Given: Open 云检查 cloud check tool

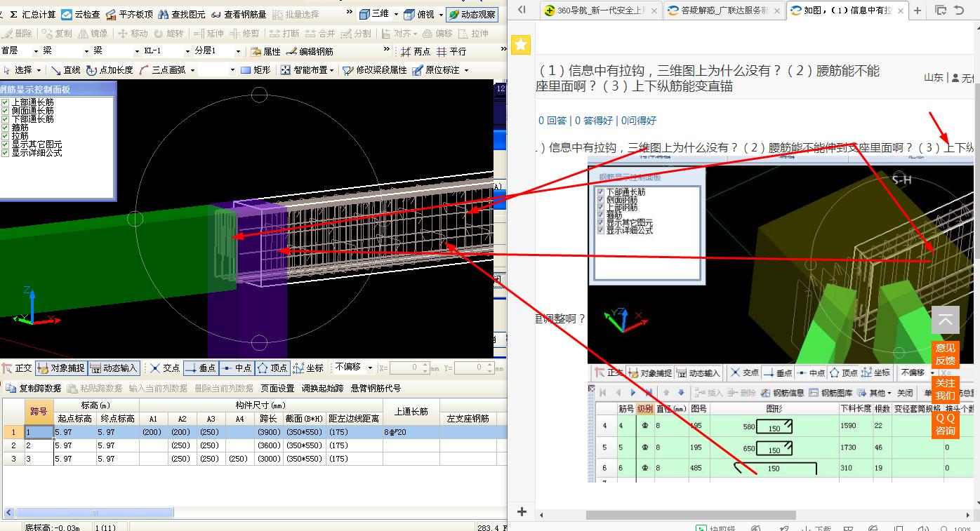Looking at the screenshot, I should click(x=81, y=14).
